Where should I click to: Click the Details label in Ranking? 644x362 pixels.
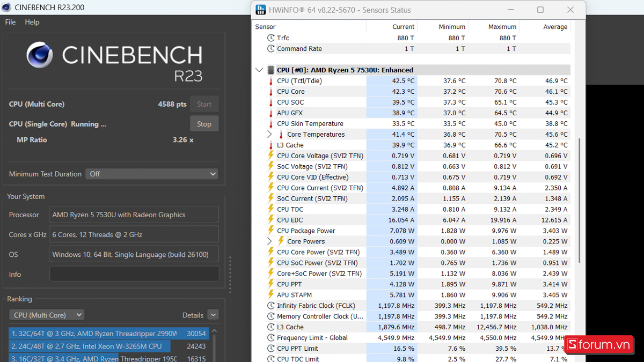click(x=193, y=315)
